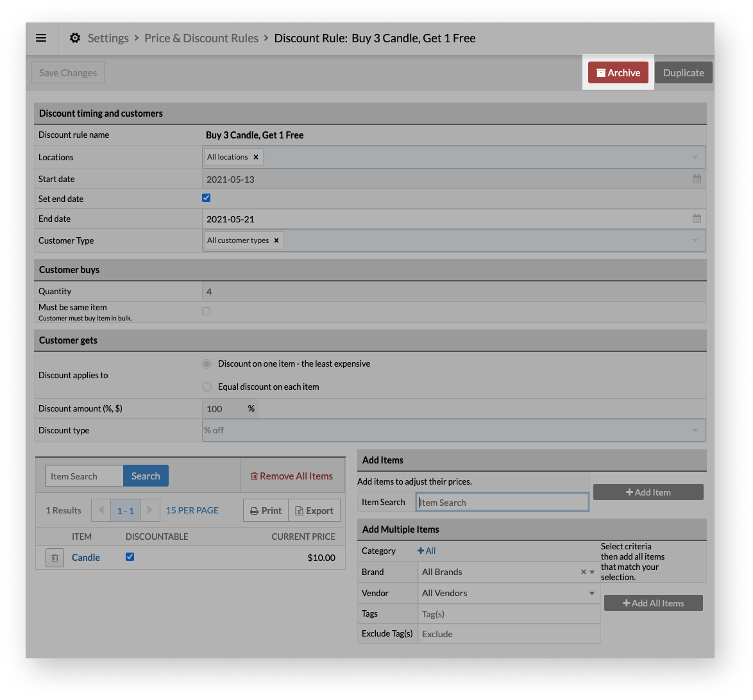This screenshot has width=753, height=700.
Task: Click the Archive button
Action: 618,72
